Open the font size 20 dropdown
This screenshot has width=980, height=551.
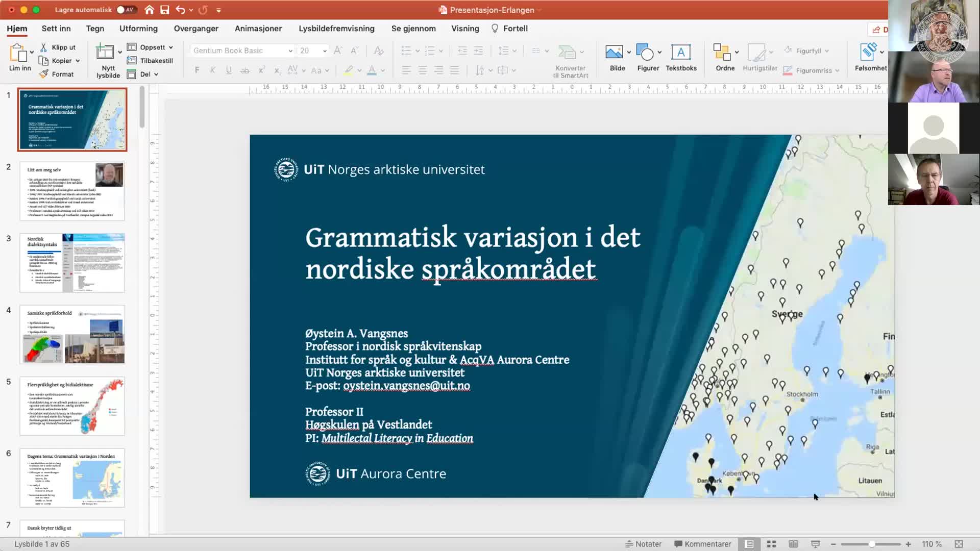click(x=325, y=51)
